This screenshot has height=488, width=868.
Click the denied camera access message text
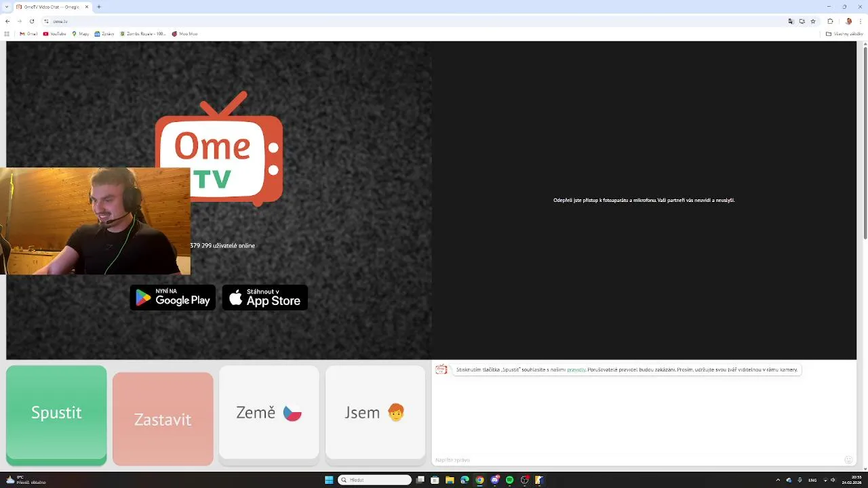[x=644, y=201]
